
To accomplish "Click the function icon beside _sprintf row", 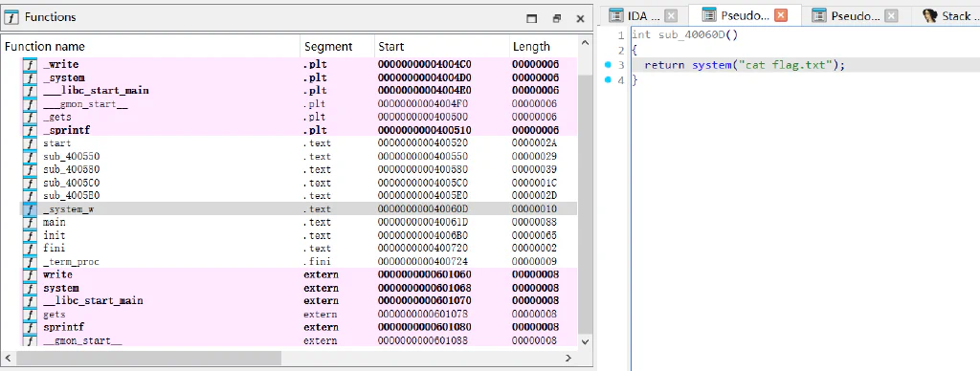I will (30, 130).
